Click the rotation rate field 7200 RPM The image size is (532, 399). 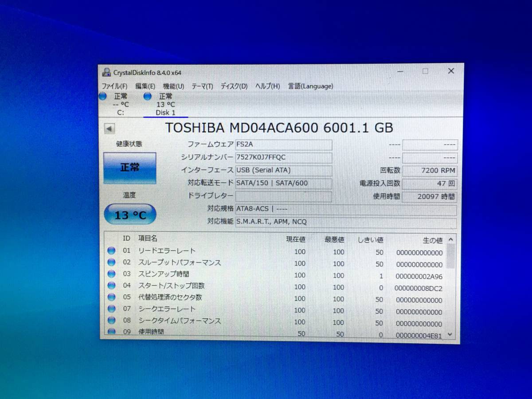click(x=430, y=171)
